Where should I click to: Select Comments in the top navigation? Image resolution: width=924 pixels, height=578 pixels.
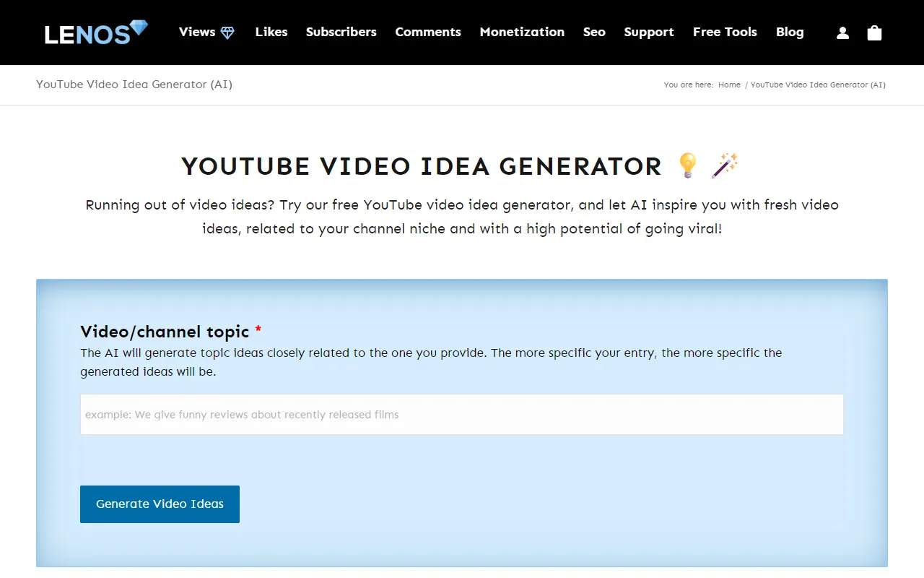click(x=428, y=32)
